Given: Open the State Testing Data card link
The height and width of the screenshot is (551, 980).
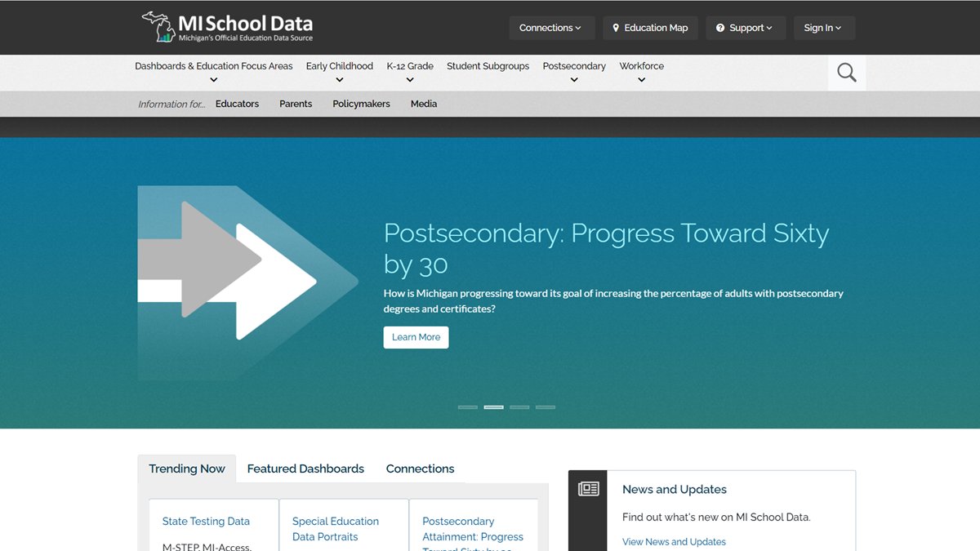Looking at the screenshot, I should 206,521.
